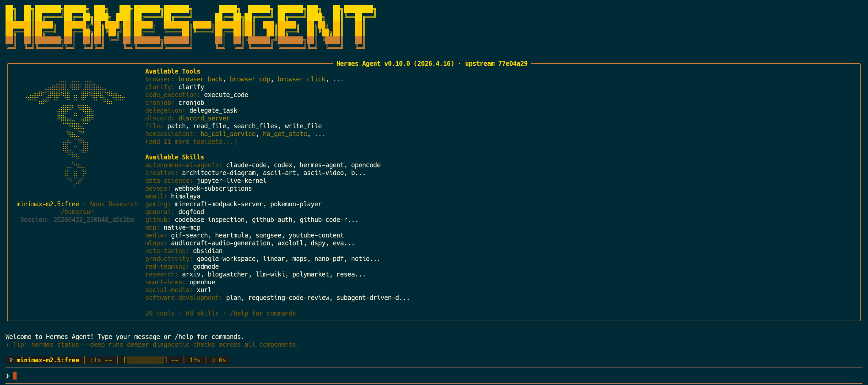Click the 'upstream 77e04a29' version label
Image resolution: width=868 pixels, height=385 pixels.
[x=496, y=64]
